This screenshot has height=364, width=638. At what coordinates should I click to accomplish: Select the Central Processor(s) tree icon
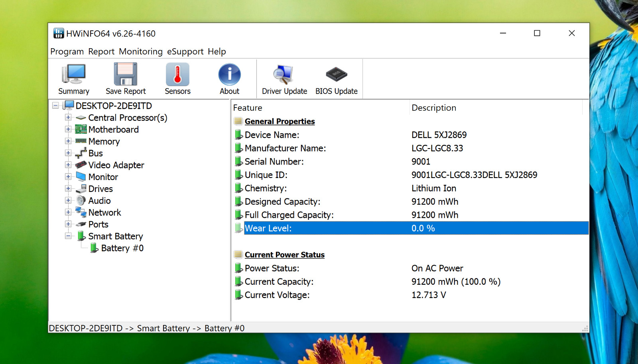click(x=81, y=117)
